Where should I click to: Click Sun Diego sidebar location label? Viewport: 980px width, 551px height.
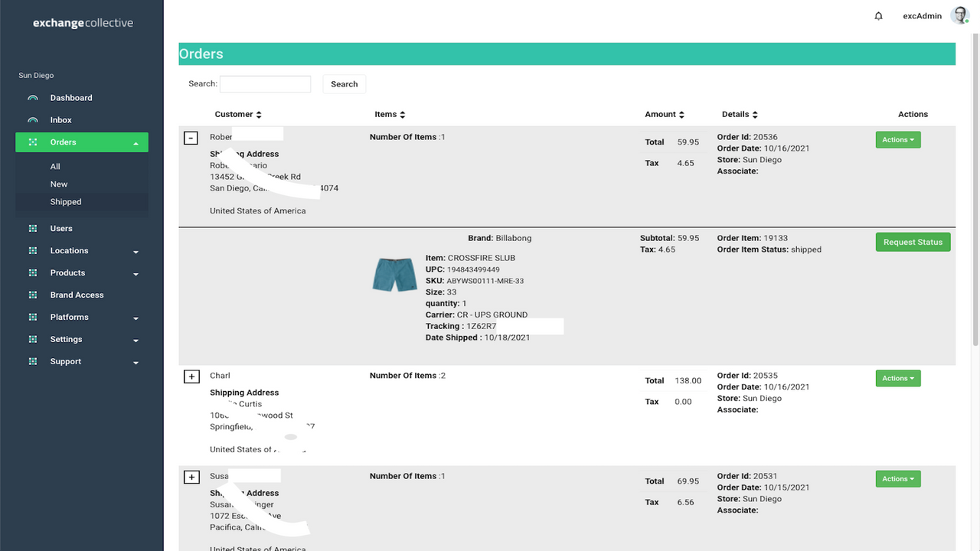pos(36,76)
